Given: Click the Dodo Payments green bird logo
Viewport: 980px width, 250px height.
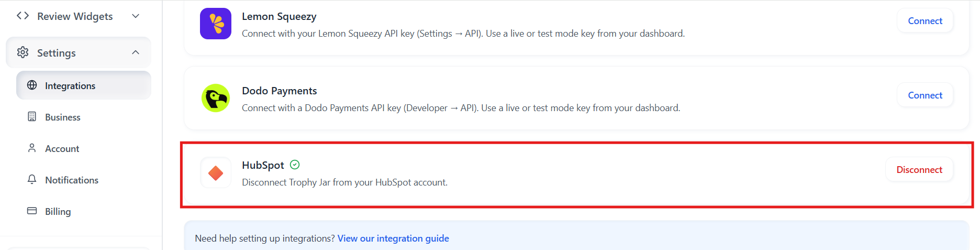Looking at the screenshot, I should click(216, 98).
